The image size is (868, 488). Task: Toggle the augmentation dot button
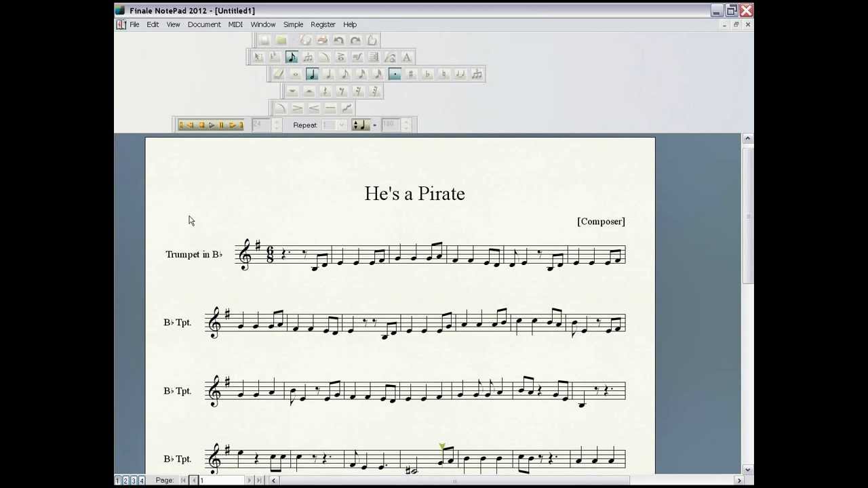click(x=395, y=74)
